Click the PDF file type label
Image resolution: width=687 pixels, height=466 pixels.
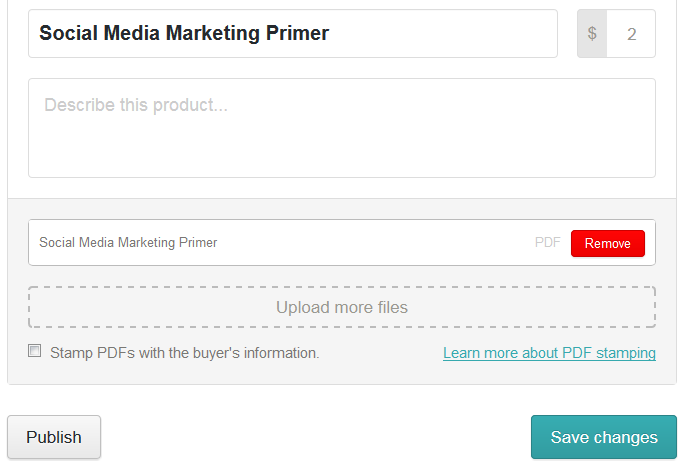[x=547, y=243]
